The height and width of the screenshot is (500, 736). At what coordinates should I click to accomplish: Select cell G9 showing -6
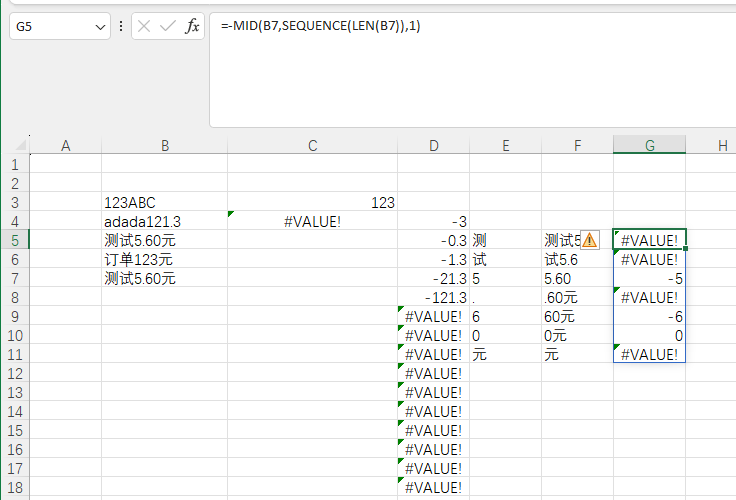pyautogui.click(x=650, y=316)
